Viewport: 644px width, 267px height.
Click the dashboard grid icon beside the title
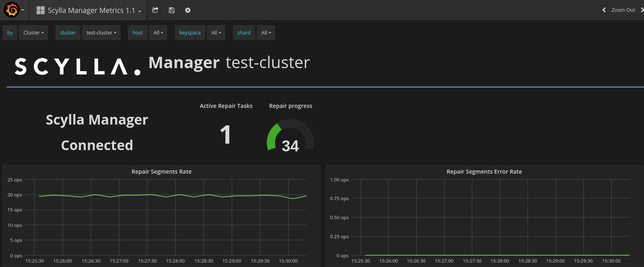click(41, 10)
